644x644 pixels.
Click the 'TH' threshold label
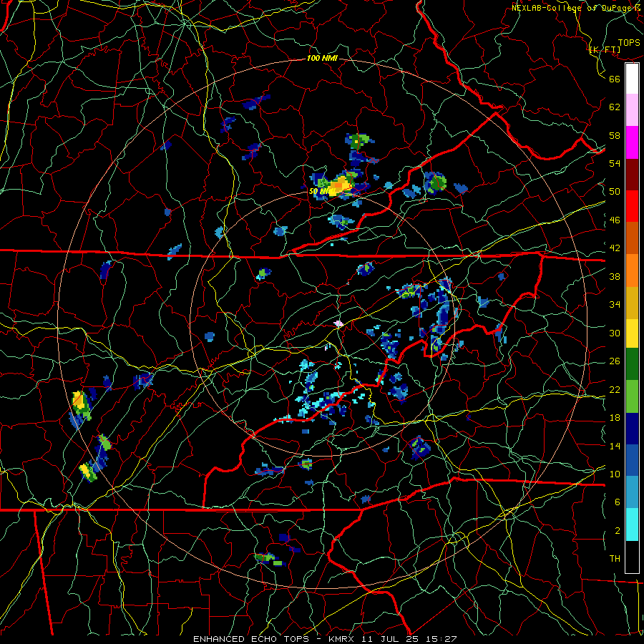click(x=615, y=558)
